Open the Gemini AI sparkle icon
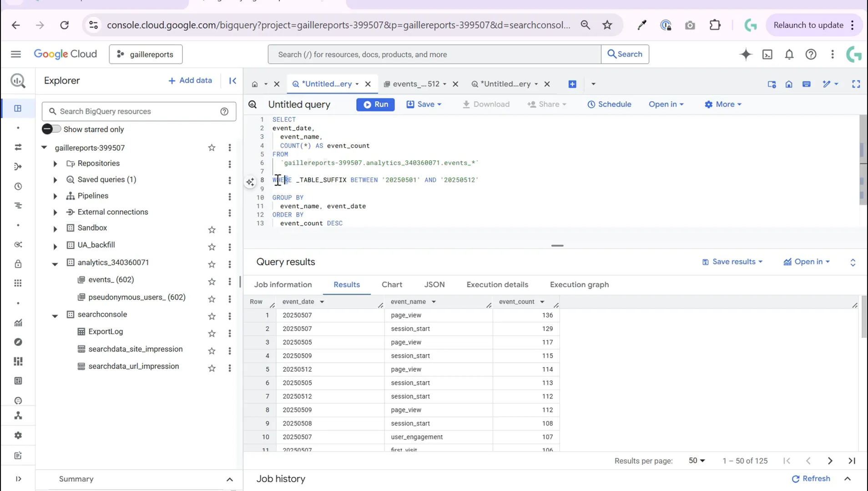Image resolution: width=868 pixels, height=491 pixels. point(746,54)
